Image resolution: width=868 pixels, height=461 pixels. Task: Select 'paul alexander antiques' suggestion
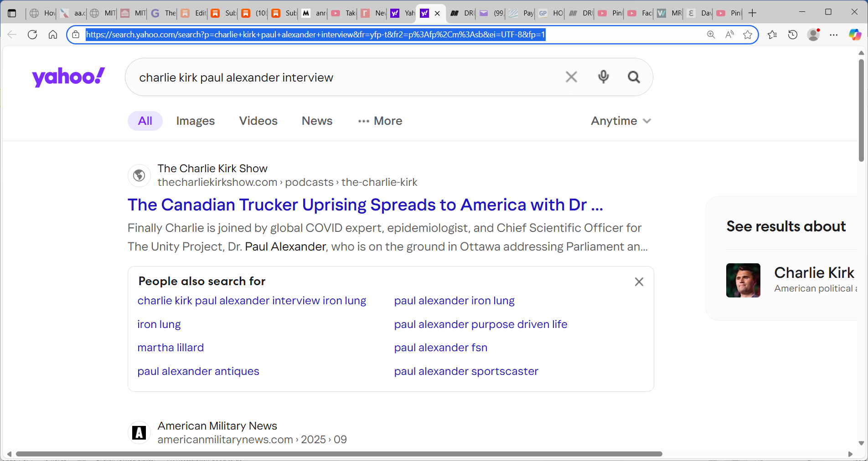(x=198, y=371)
